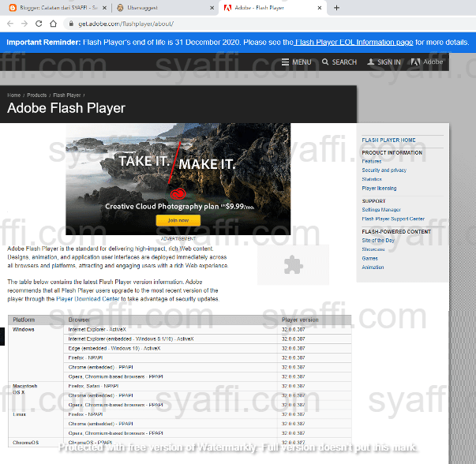Go to Flash Player breadcrumb link
Viewport: 476px width, 464px height.
click(67, 95)
